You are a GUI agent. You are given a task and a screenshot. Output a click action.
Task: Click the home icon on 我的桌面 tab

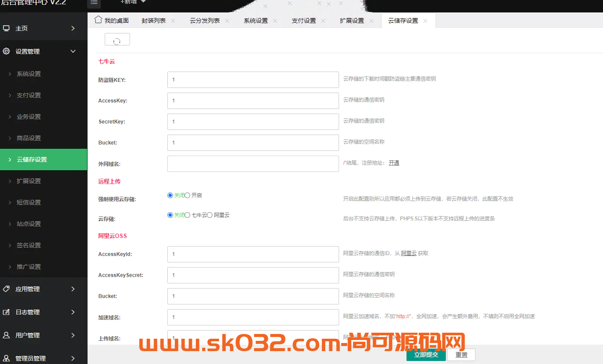point(98,20)
